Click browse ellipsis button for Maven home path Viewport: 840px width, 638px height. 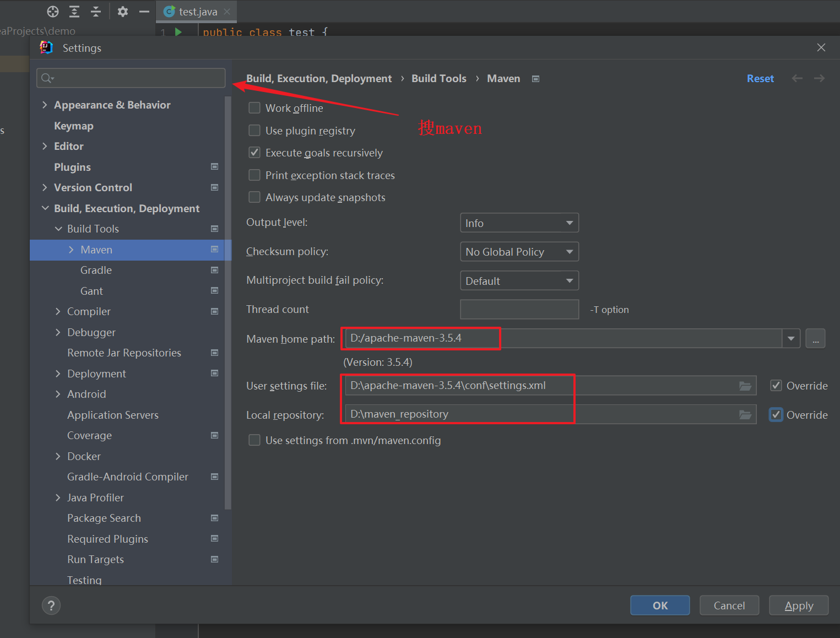click(x=815, y=338)
